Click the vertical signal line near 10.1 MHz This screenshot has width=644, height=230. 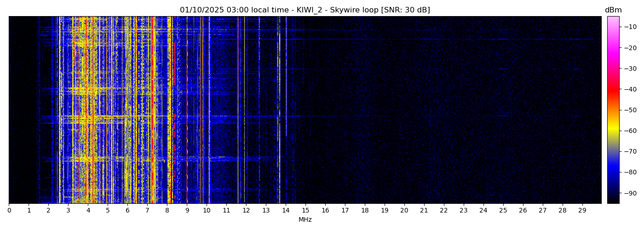click(x=209, y=110)
